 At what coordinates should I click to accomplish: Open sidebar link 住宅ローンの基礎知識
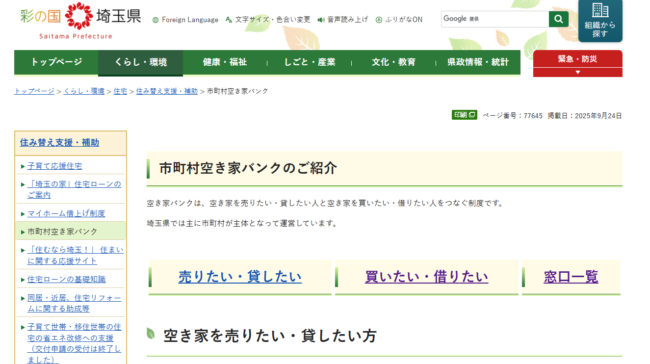(66, 279)
